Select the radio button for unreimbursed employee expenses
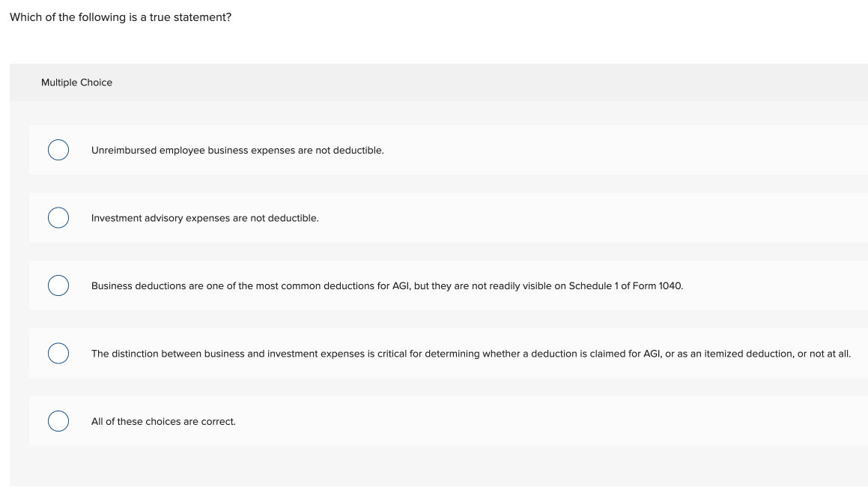This screenshot has width=868, height=499. pyautogui.click(x=58, y=150)
